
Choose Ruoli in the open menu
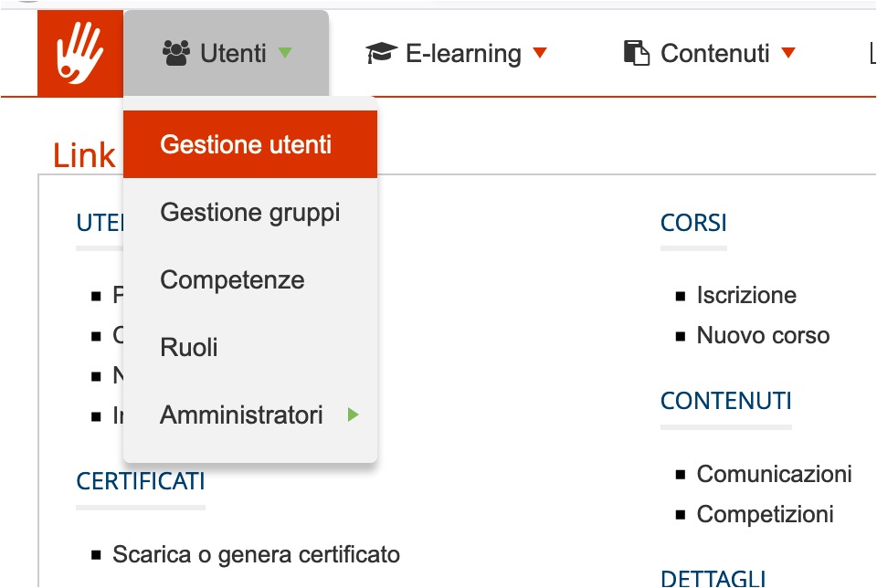point(189,347)
